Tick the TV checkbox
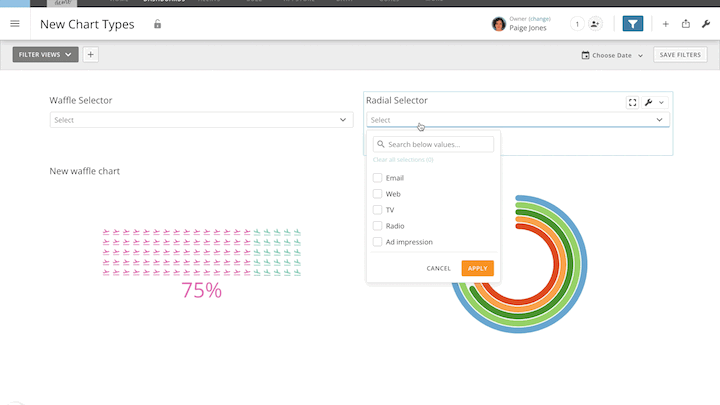The image size is (720, 405). coord(378,210)
